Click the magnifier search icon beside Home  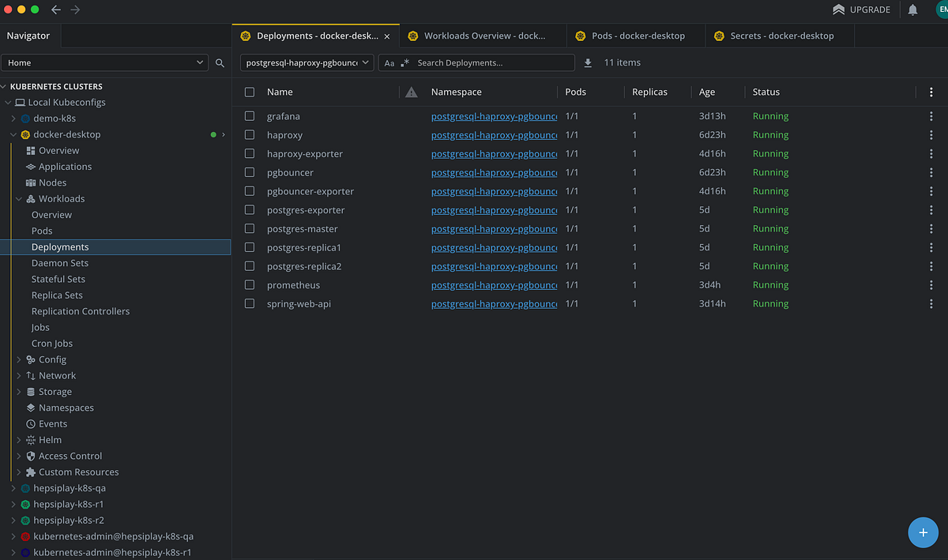pyautogui.click(x=220, y=62)
